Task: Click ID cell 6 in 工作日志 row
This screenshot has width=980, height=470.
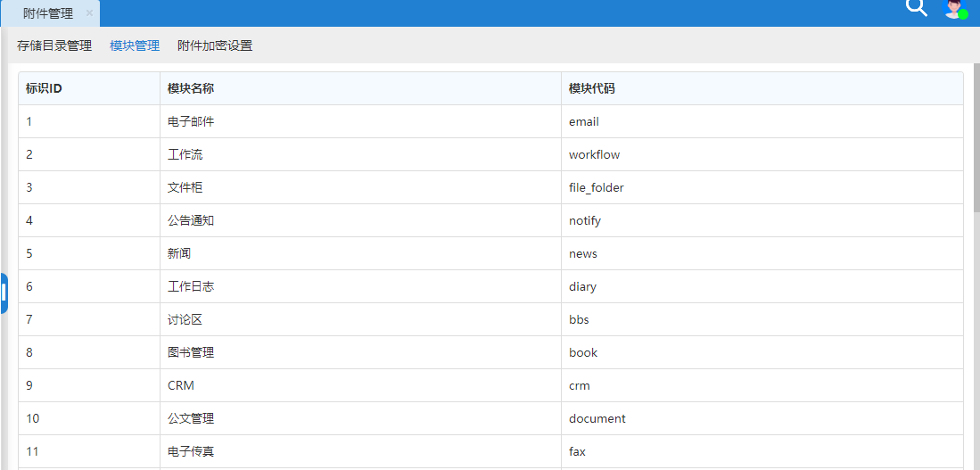Action: (89, 287)
